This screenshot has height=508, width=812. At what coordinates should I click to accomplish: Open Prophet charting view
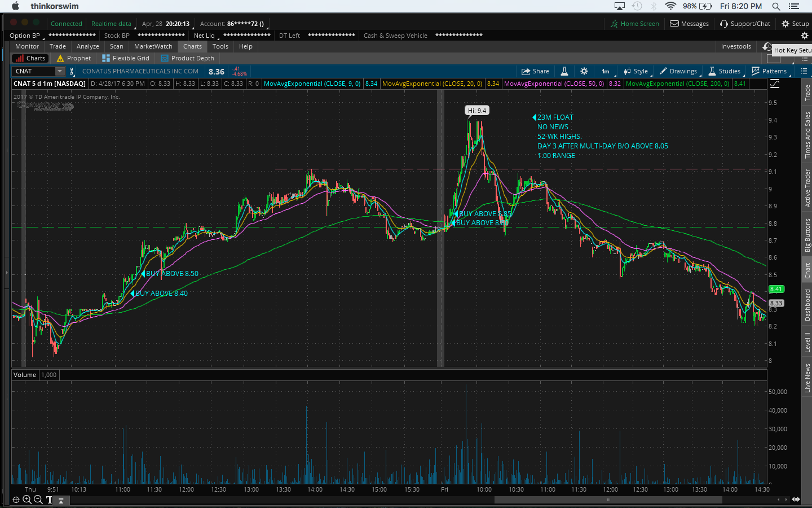tap(74, 58)
